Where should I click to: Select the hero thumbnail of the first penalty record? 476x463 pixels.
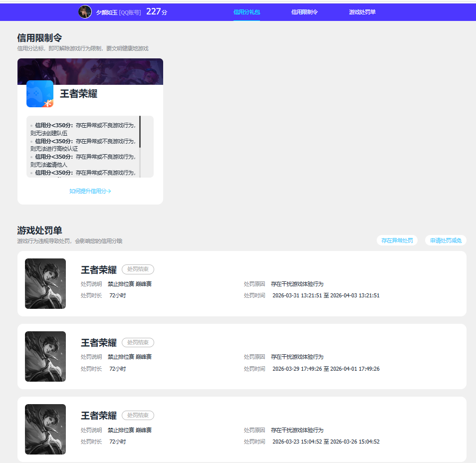click(x=45, y=283)
